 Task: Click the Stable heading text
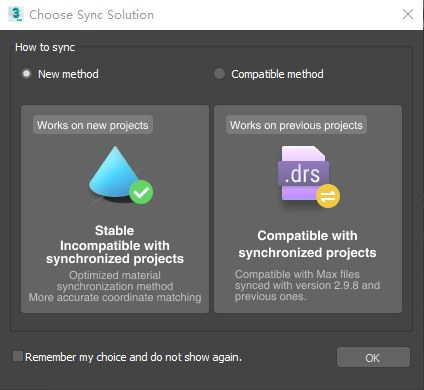click(115, 230)
